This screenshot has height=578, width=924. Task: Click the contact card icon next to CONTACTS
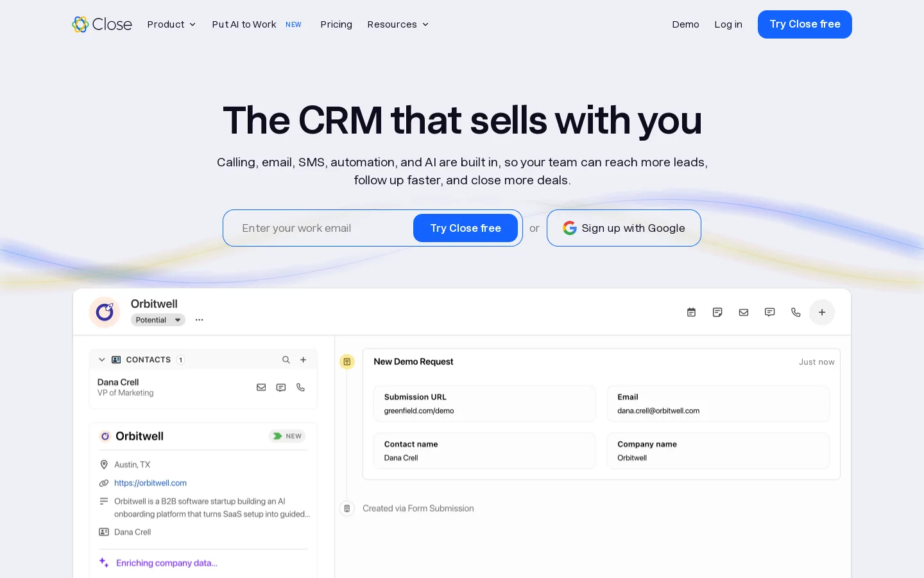(x=116, y=360)
